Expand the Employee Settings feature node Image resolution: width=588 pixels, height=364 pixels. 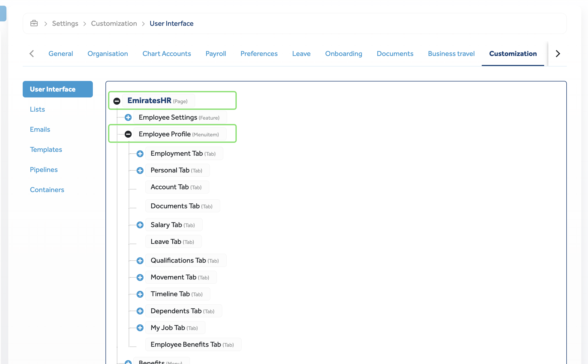[128, 117]
